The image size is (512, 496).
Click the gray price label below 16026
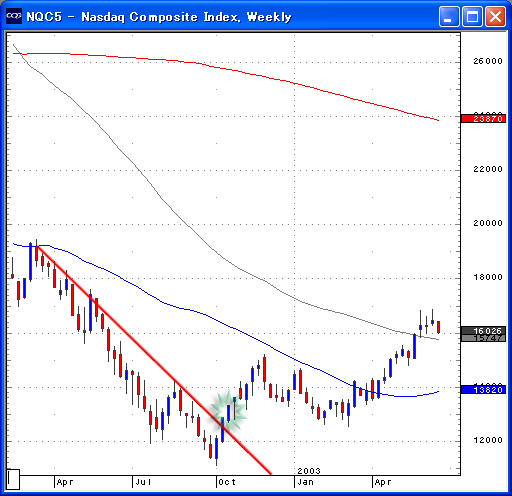tap(483, 338)
